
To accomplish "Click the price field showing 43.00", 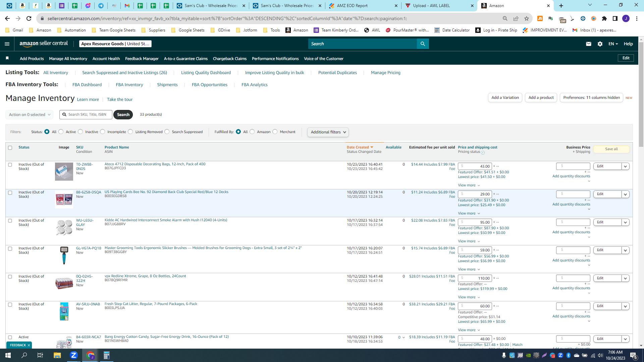I will [x=475, y=166].
